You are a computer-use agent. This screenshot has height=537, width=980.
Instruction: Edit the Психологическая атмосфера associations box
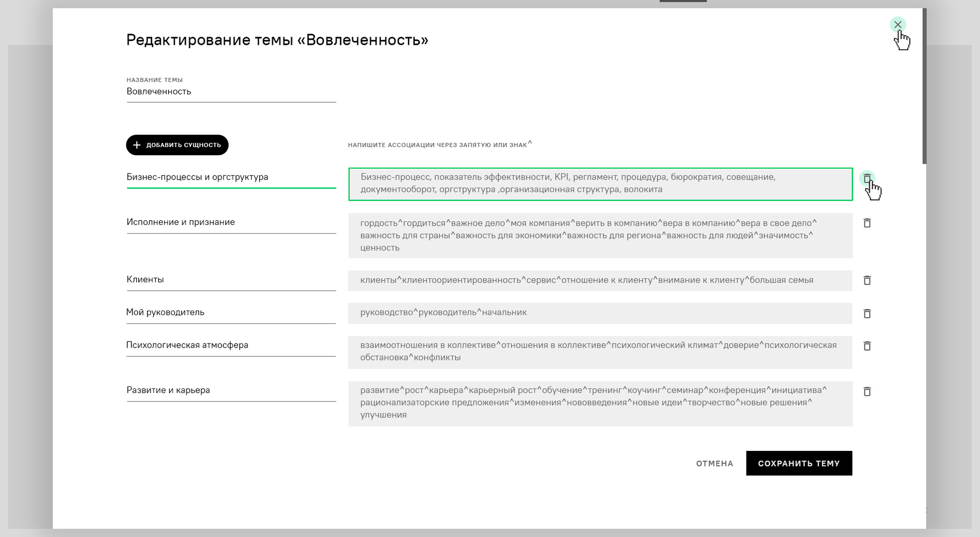[x=600, y=352]
